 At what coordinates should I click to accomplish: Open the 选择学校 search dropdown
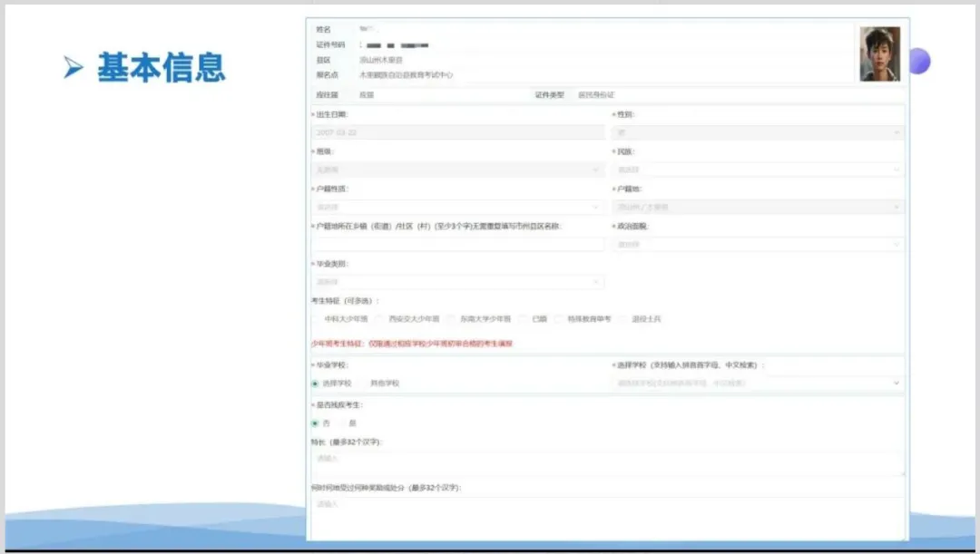pos(758,383)
